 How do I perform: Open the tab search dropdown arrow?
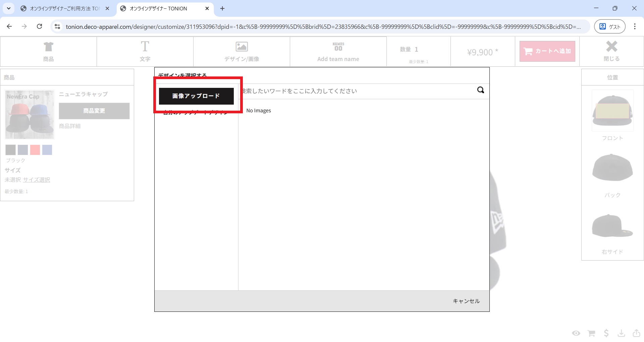click(9, 9)
